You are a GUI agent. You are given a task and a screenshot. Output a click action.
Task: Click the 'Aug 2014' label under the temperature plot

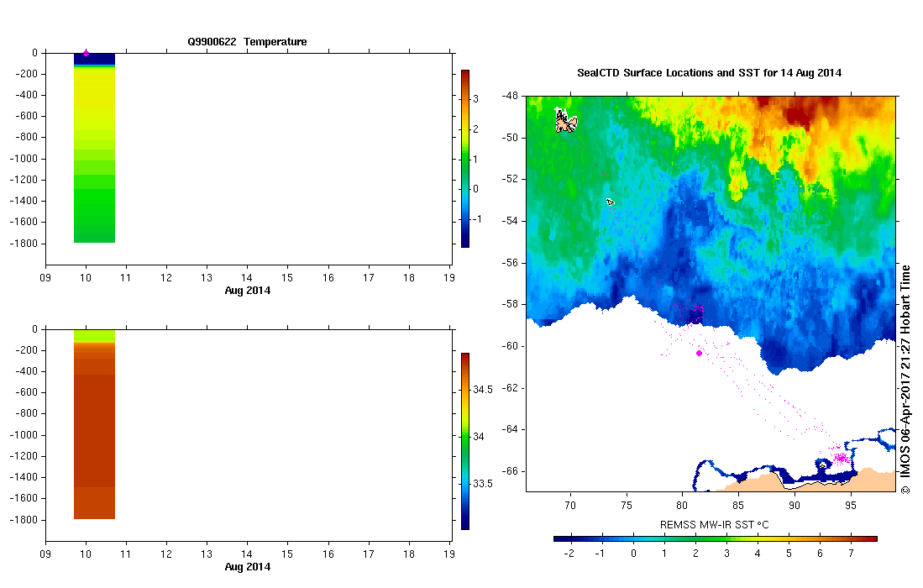247,290
